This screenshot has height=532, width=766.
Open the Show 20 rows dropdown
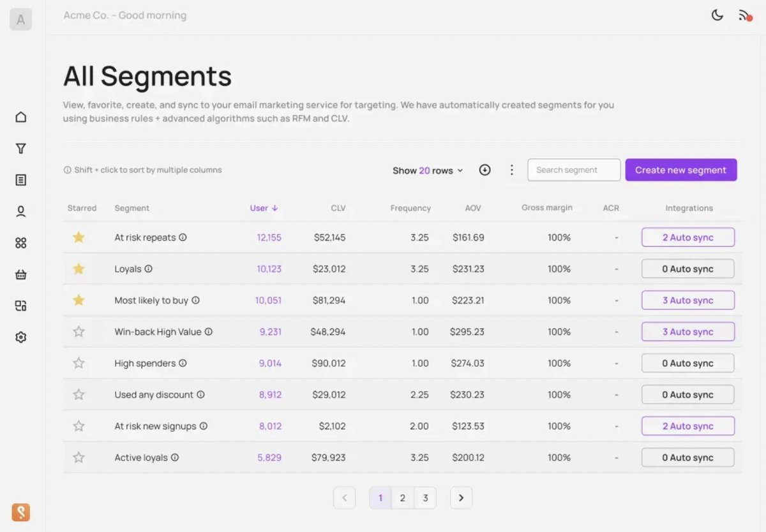(x=428, y=170)
